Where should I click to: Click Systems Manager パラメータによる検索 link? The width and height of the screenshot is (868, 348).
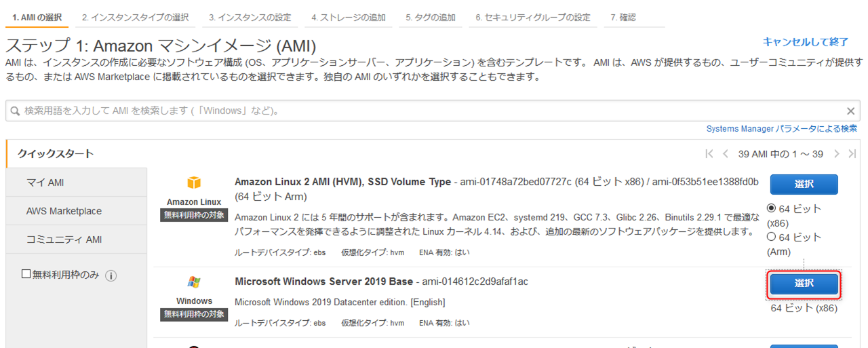782,128
